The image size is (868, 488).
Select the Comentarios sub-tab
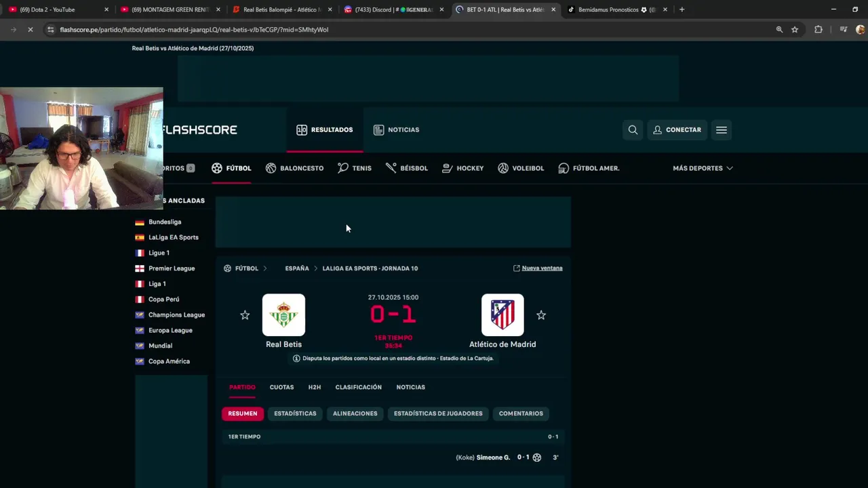[x=521, y=413]
